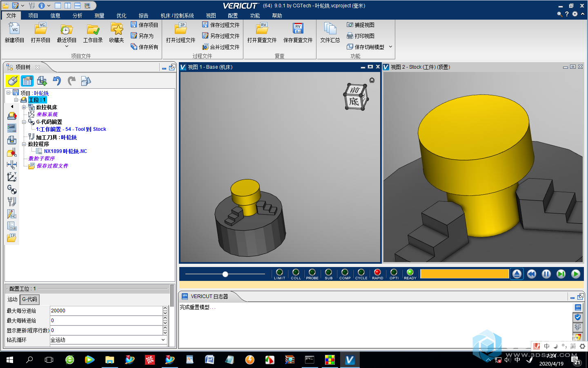The width and height of the screenshot is (588, 368).
Task: Open Word from the Windows taskbar
Action: 209,360
